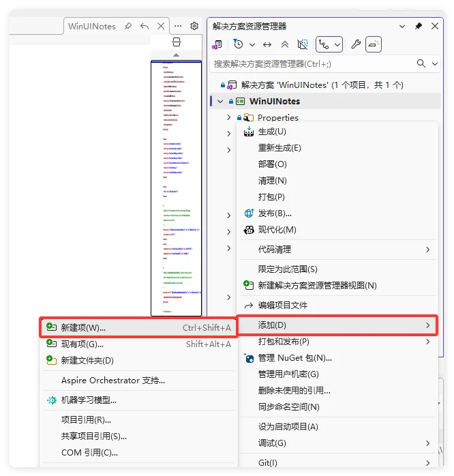Expand the Properties folder node
This screenshot has width=454, height=476.
pyautogui.click(x=229, y=117)
